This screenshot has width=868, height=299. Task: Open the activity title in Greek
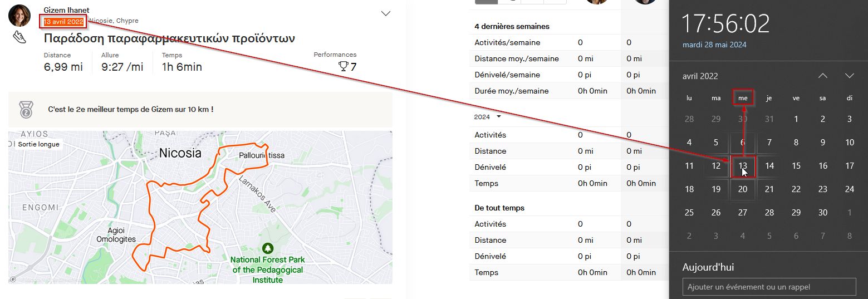tap(169, 38)
